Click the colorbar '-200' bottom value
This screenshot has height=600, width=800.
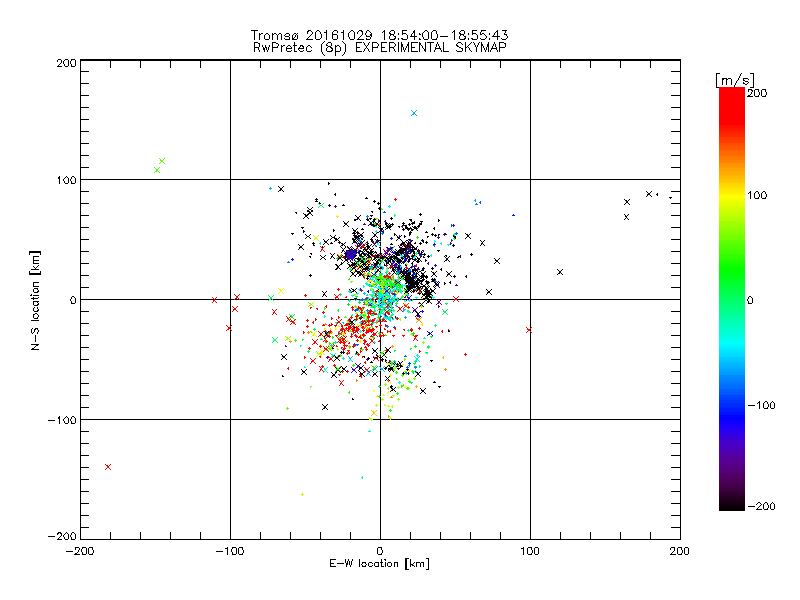[761, 507]
